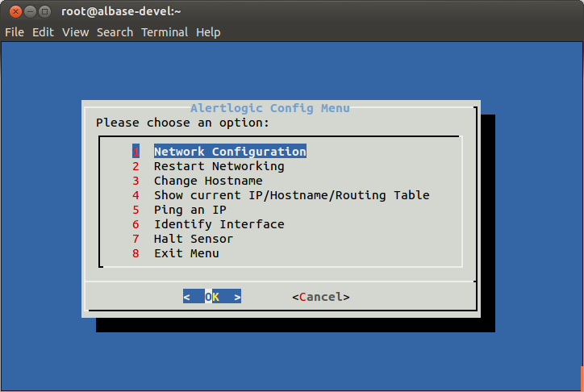Open the Edit menu
Image resolution: width=584 pixels, height=392 pixels.
(x=43, y=32)
